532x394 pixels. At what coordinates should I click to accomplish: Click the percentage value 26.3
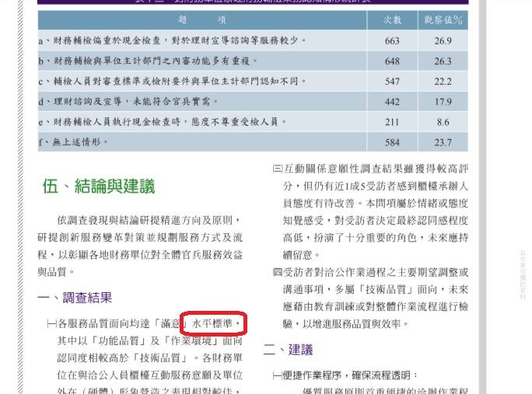point(443,61)
